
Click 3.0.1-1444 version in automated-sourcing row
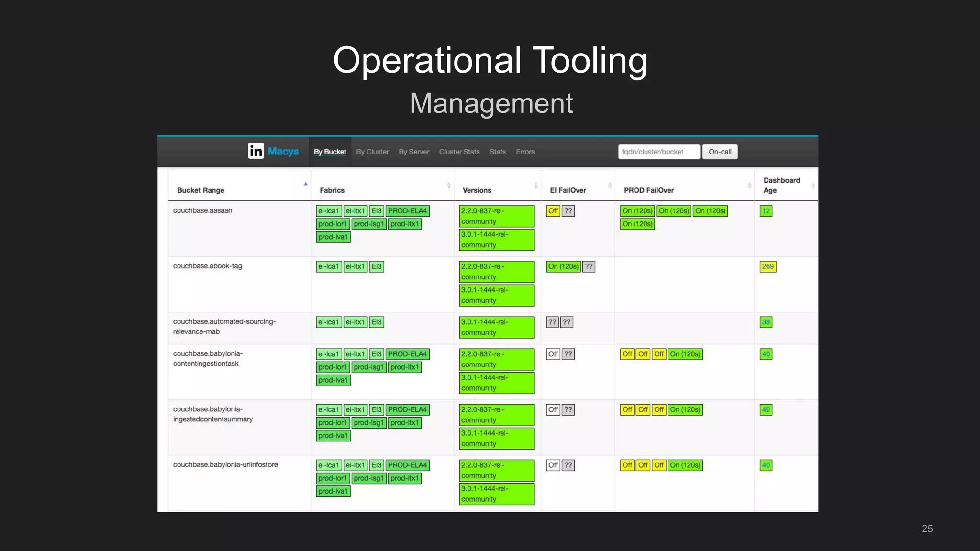497,327
